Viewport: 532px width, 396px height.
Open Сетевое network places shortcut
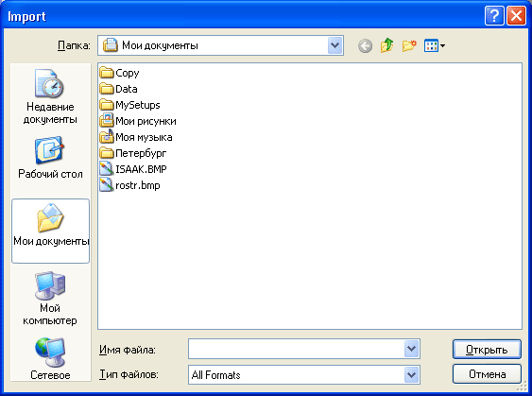tap(50, 359)
